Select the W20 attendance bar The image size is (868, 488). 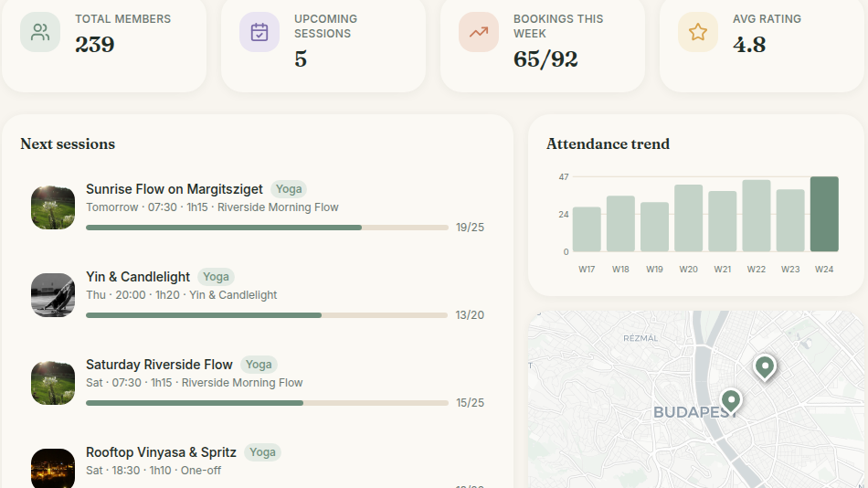(x=689, y=218)
